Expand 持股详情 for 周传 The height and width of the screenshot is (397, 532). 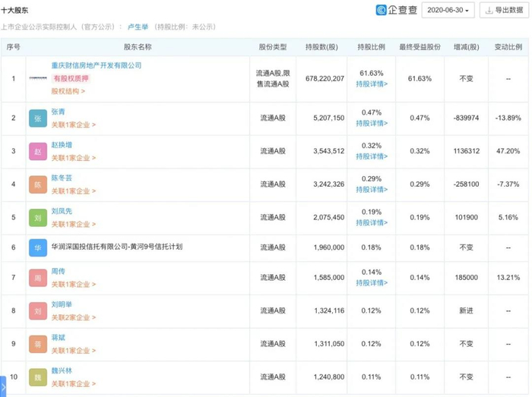[x=372, y=282]
